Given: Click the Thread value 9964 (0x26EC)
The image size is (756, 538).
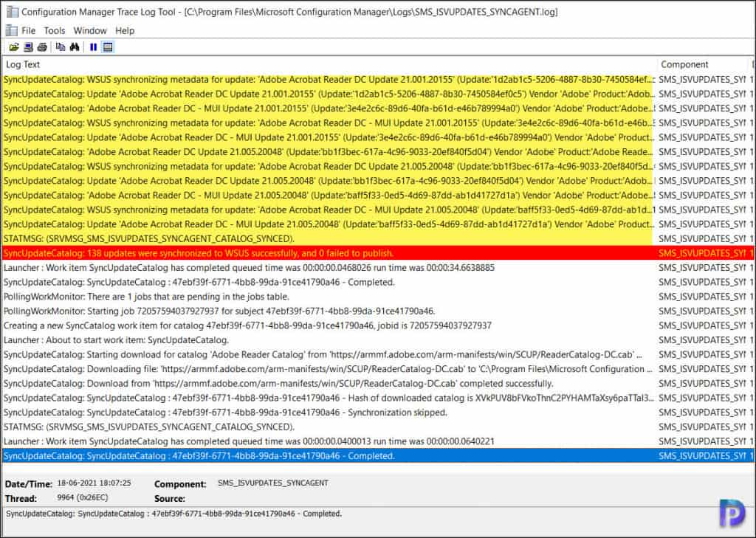Looking at the screenshot, I should click(x=83, y=497).
